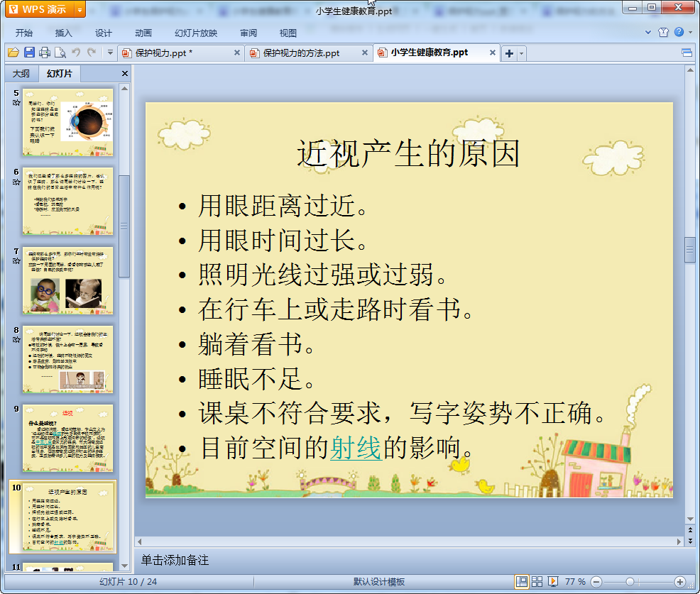This screenshot has height=594, width=700.
Task: Open the 射线 hyperlink in the last bullet
Action: click(x=356, y=448)
